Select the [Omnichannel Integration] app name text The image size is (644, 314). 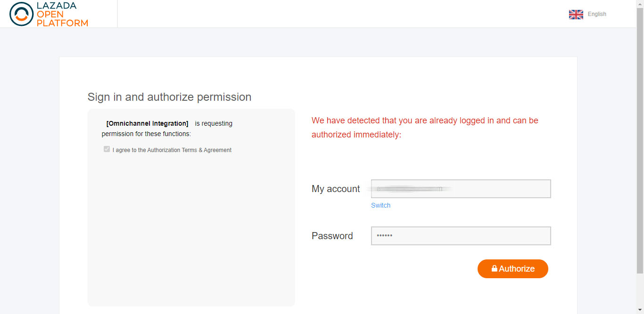pos(147,123)
